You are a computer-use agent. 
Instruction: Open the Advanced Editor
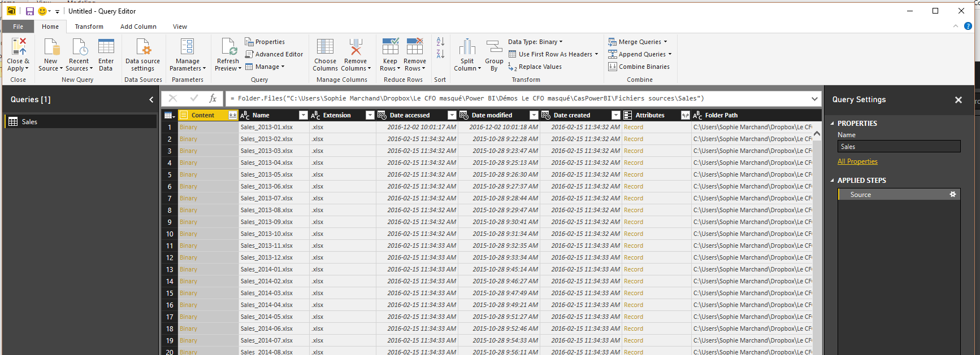pyautogui.click(x=274, y=54)
